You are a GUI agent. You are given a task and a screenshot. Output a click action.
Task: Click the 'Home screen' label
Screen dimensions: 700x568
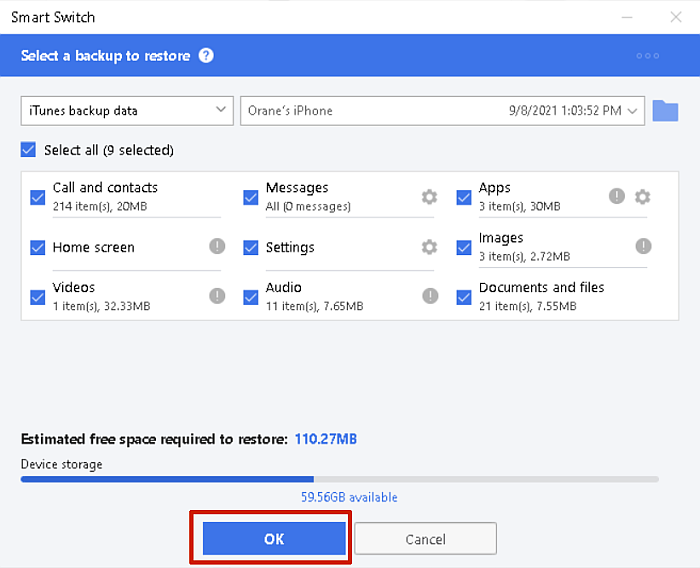tap(94, 247)
